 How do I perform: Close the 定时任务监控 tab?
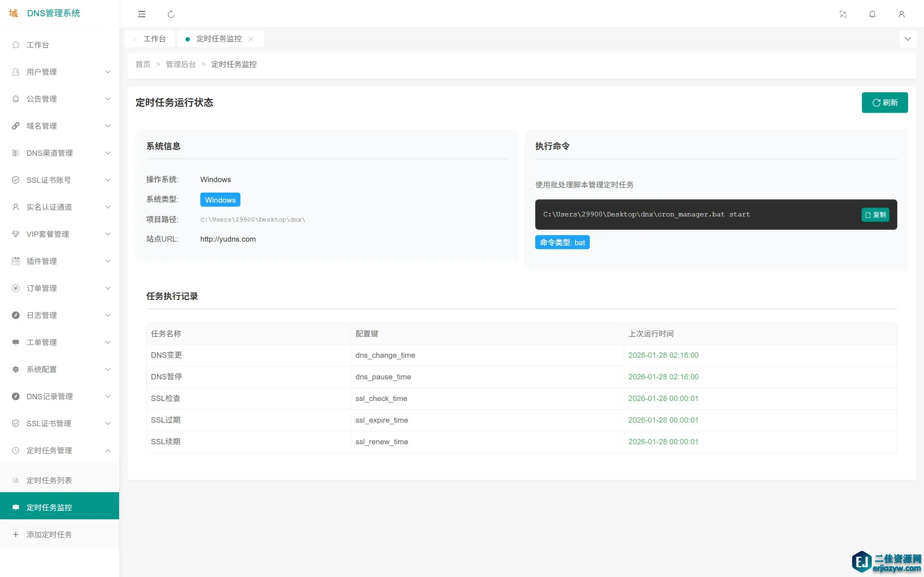[x=251, y=39]
